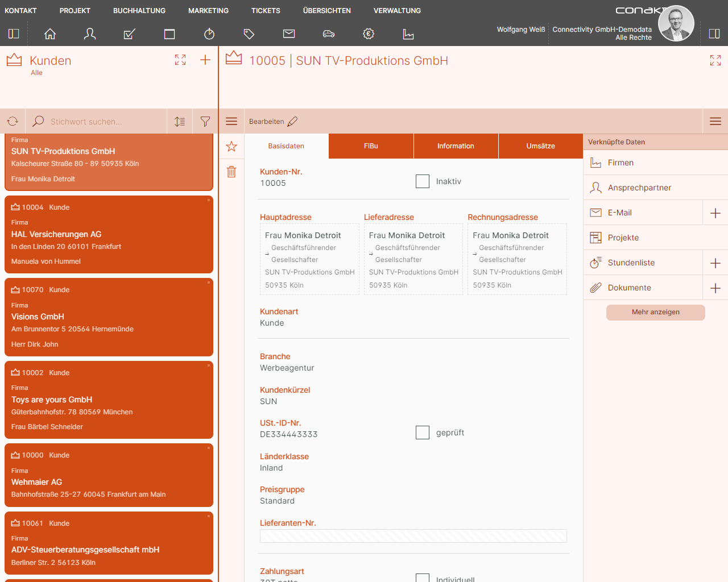Mark customer as favorite with star icon
This screenshot has width=728, height=582.
point(231,147)
